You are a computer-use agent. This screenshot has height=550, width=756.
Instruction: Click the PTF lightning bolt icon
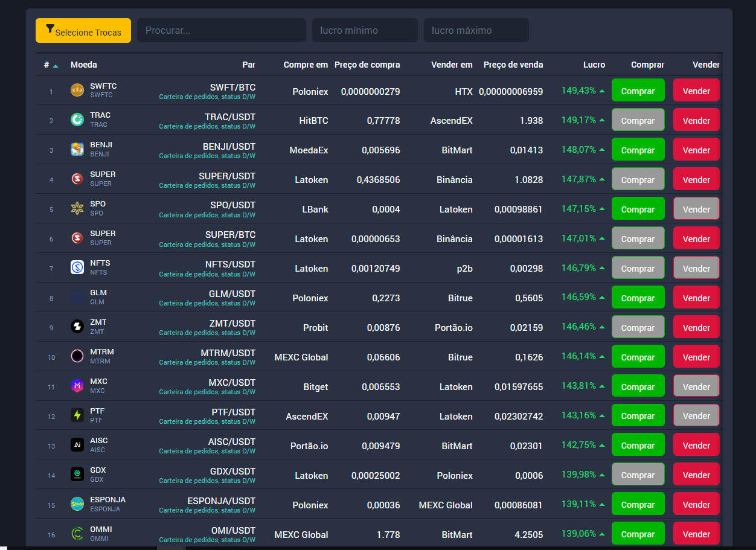point(77,415)
